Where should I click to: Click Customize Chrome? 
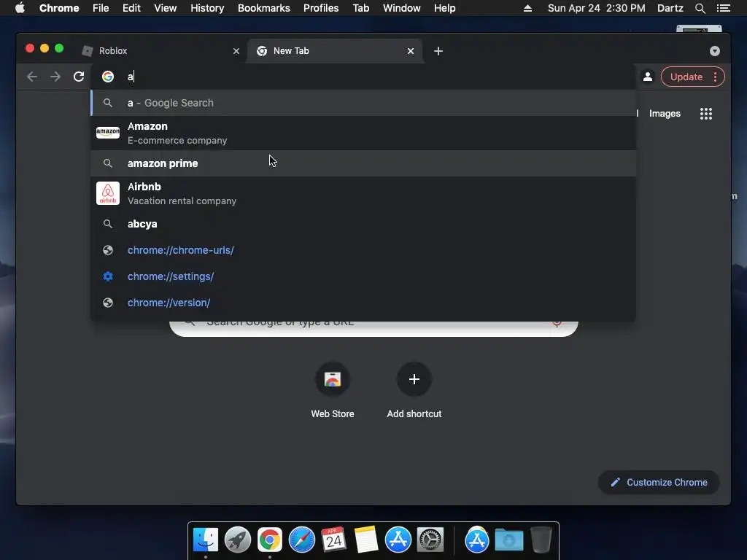(x=659, y=483)
